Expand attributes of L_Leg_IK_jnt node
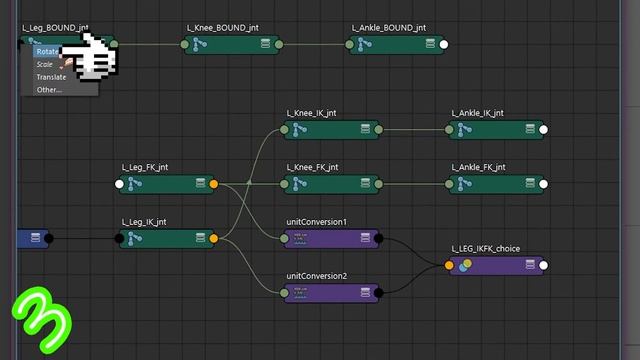Viewport: 640px width, 360px height. point(200,238)
